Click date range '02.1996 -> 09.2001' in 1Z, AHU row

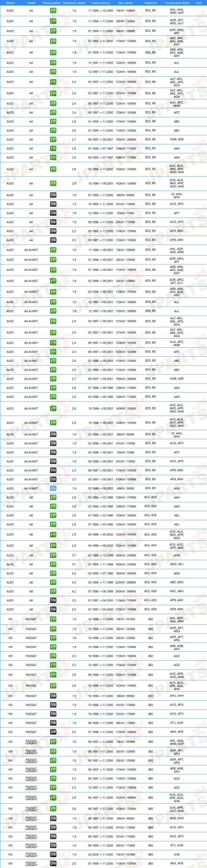pos(101,434)
